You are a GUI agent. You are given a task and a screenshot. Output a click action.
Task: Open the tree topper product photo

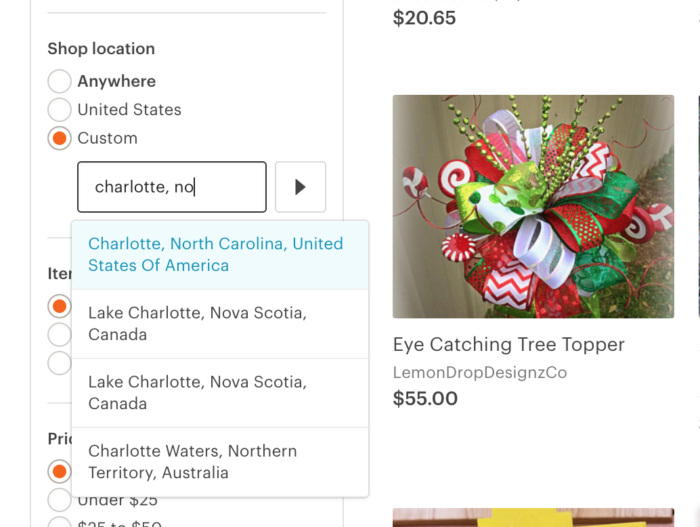[x=533, y=206]
